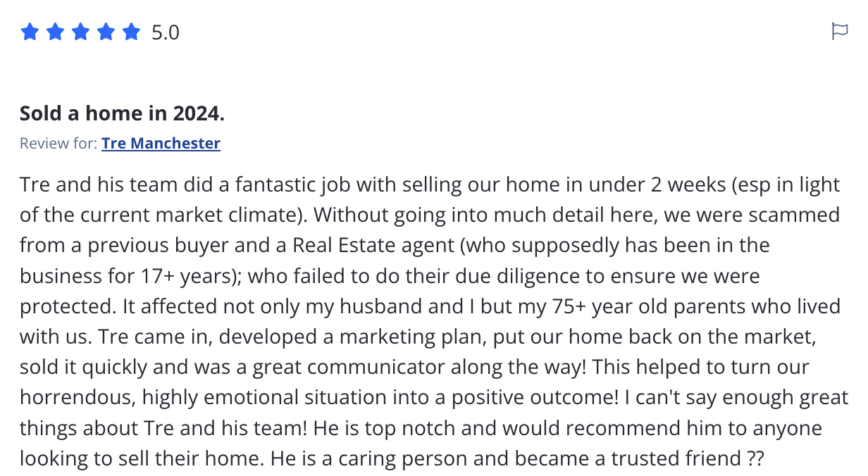Select the fourth rating star
868x476 pixels.
pos(106,32)
